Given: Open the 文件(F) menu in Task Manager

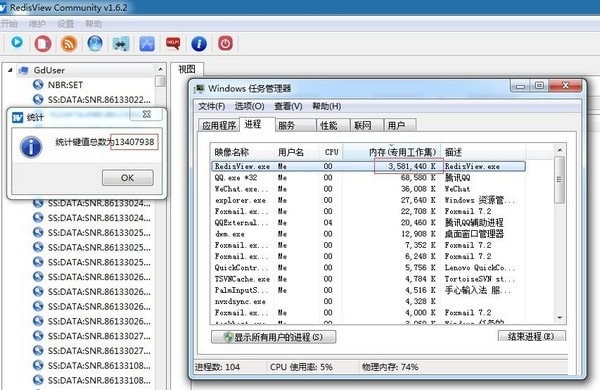Looking at the screenshot, I should pyautogui.click(x=211, y=106).
